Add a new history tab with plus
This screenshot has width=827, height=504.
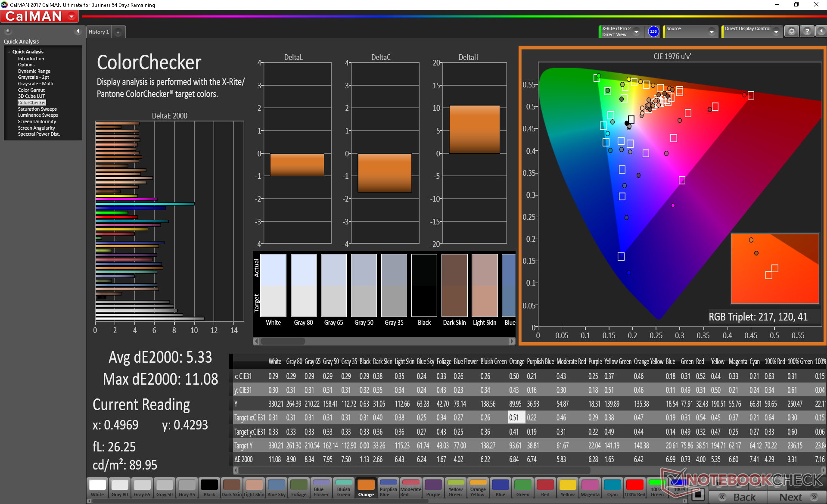point(118,32)
